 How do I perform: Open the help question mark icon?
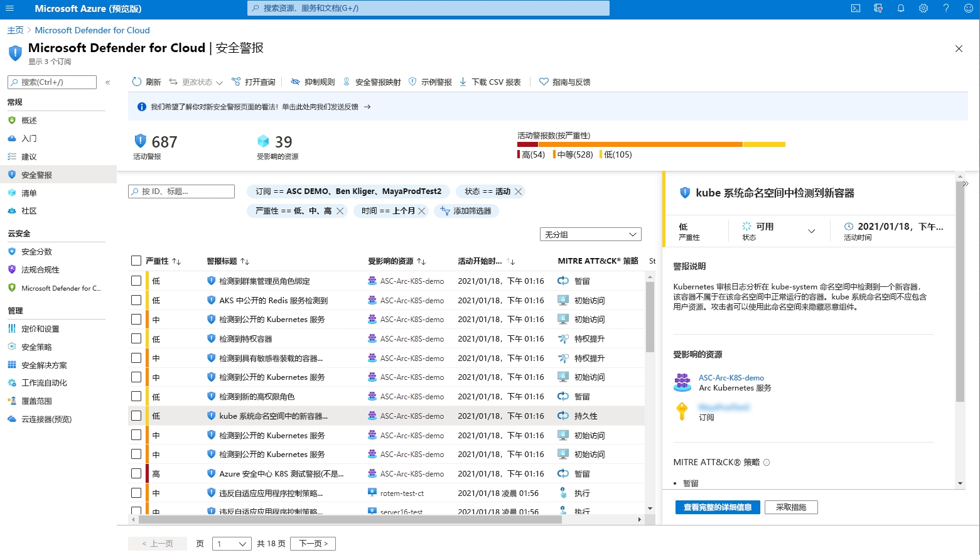pyautogui.click(x=946, y=8)
